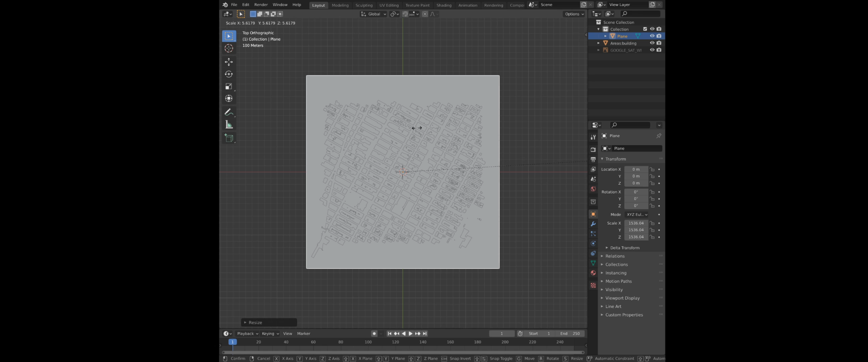The height and width of the screenshot is (362, 868).
Task: Hide the Areas:building object in viewport
Action: (x=652, y=43)
